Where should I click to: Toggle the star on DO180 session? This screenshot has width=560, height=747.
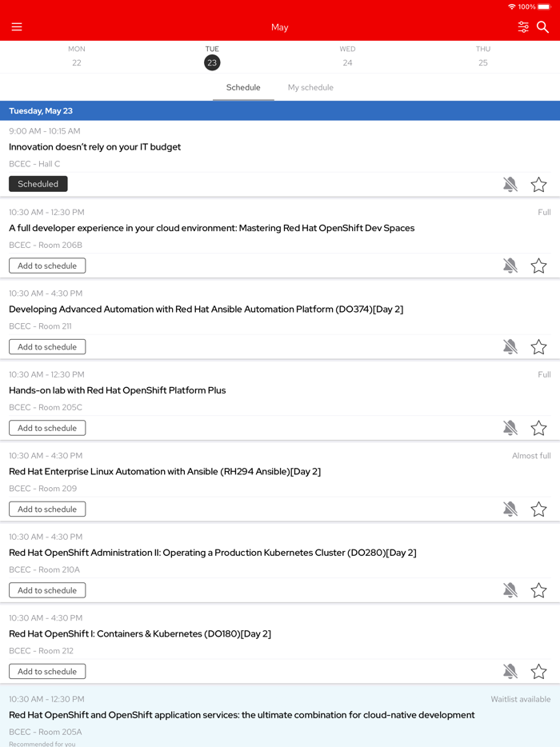point(538,671)
